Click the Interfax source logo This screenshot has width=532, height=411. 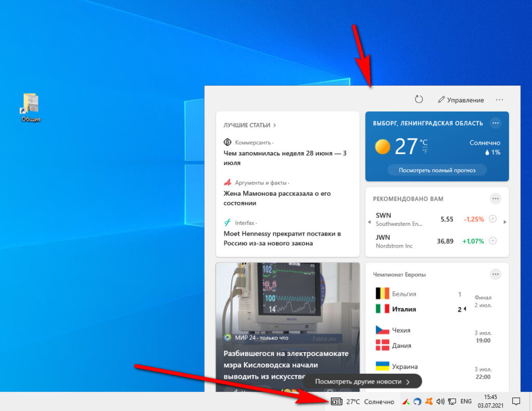coord(228,223)
